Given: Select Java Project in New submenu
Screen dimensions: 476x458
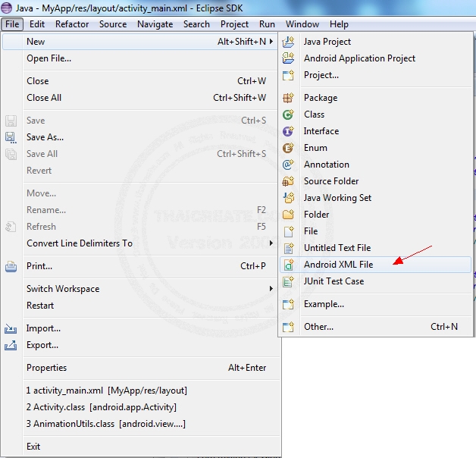Looking at the screenshot, I should [375, 42].
